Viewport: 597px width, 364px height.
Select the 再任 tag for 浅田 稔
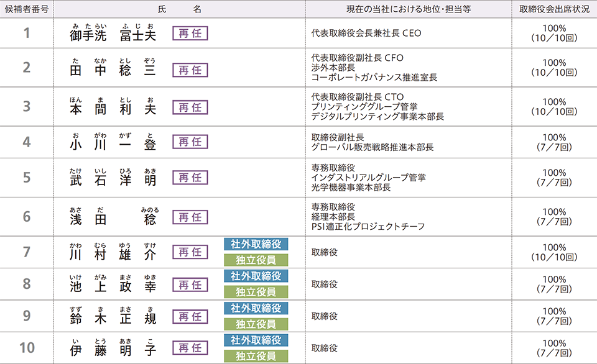click(x=190, y=217)
